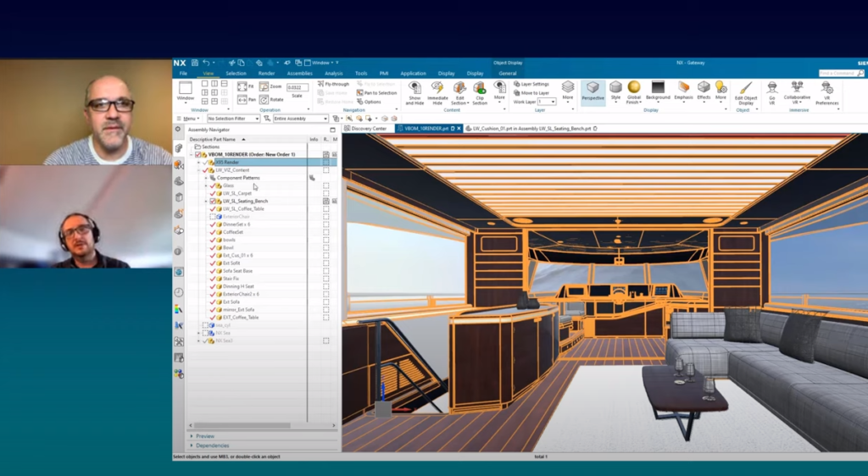Image resolution: width=868 pixels, height=476 pixels.
Task: Toggle the LW_SL_Seating_Bench checkbox
Action: coord(213,201)
